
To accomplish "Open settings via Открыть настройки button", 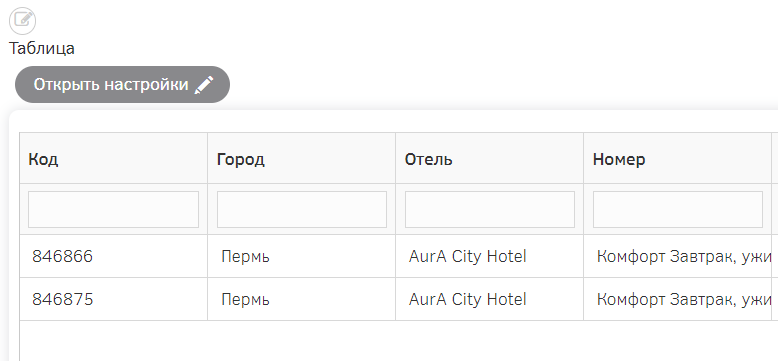I will tap(123, 85).
